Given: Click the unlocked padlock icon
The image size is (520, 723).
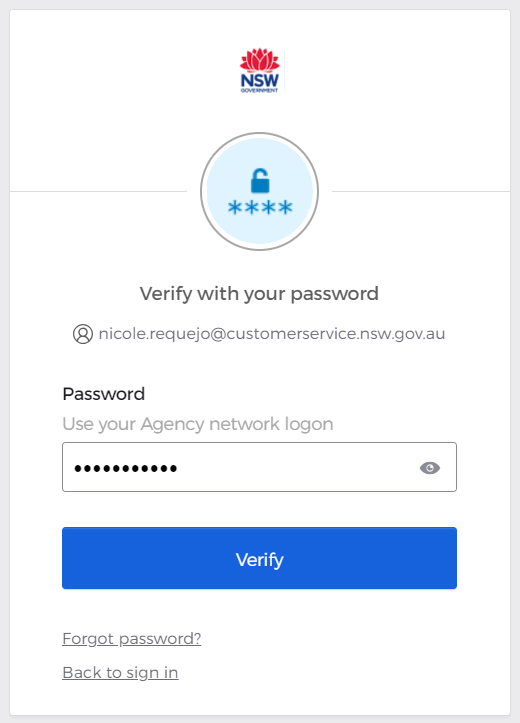Looking at the screenshot, I should pyautogui.click(x=260, y=181).
